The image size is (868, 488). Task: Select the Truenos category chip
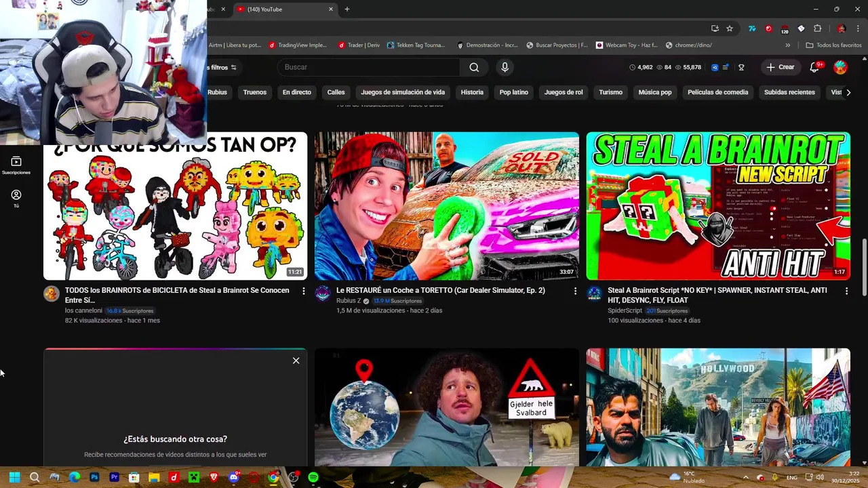pyautogui.click(x=255, y=92)
